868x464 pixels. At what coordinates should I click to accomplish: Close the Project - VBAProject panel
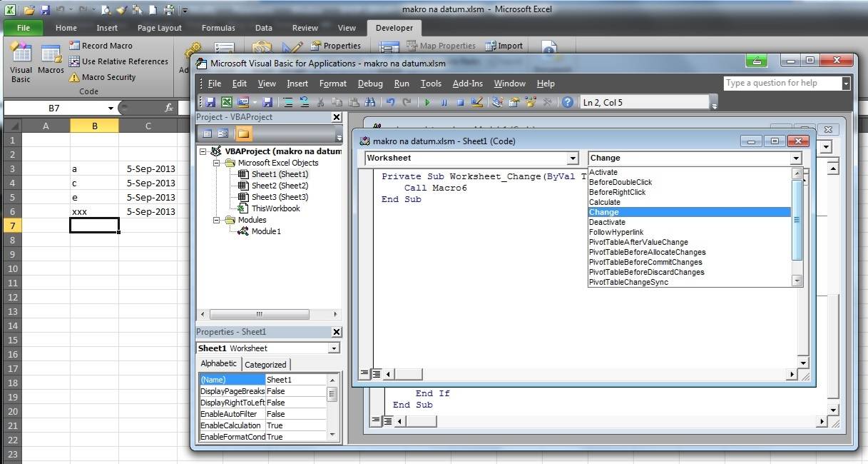click(336, 117)
